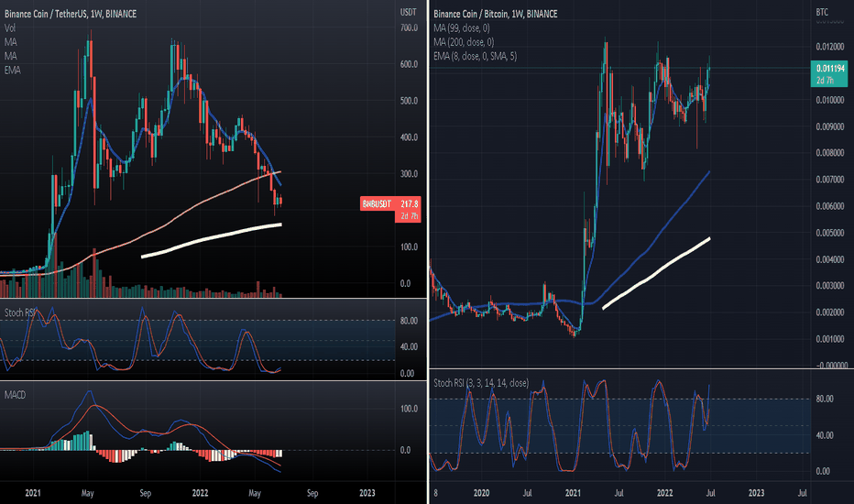Click the BTC currency label on price axis
Screen dimensions: 854x504
822,12
